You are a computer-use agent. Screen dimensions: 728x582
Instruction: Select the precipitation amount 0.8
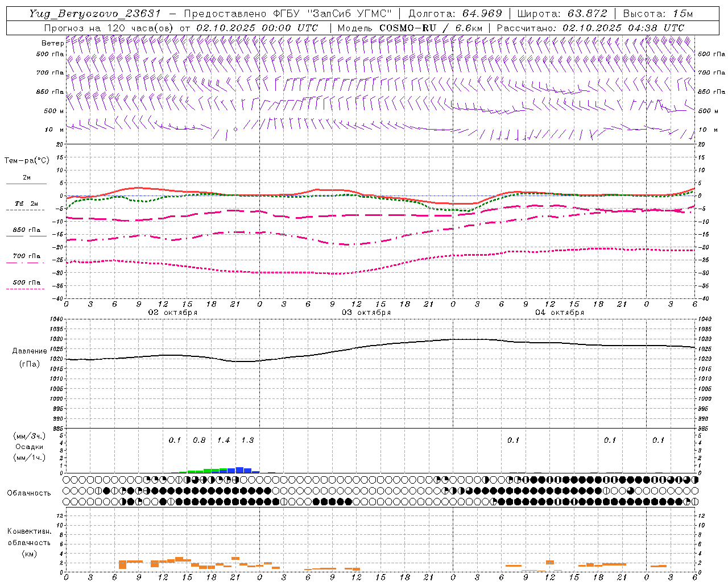pyautogui.click(x=199, y=440)
